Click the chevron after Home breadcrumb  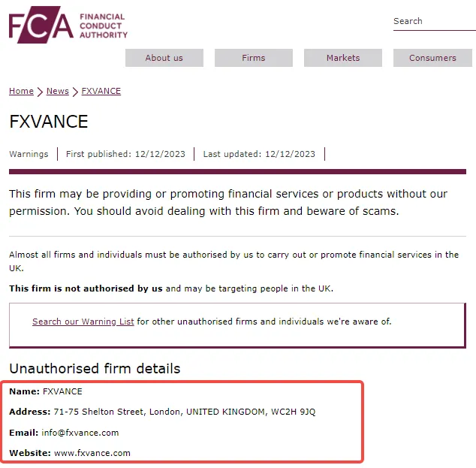[40, 92]
